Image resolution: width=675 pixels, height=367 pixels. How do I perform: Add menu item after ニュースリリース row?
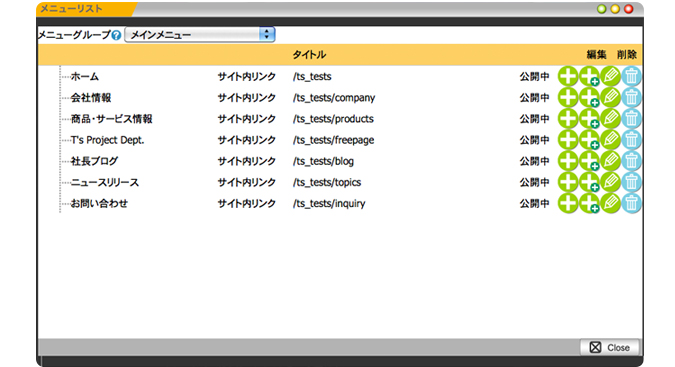(x=568, y=182)
